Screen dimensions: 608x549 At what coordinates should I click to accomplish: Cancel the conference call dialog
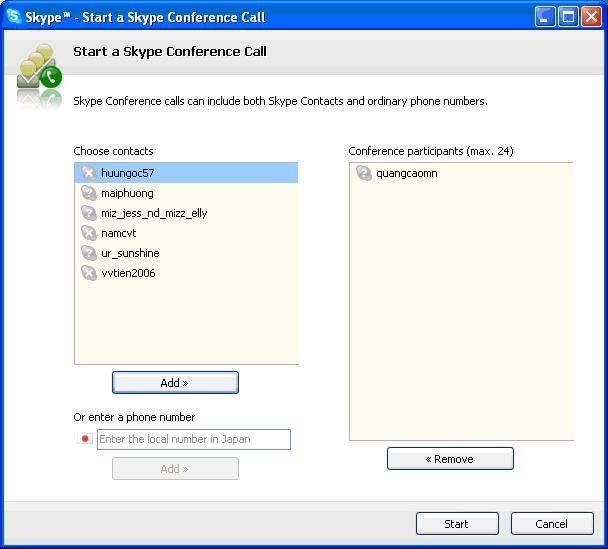[551, 524]
